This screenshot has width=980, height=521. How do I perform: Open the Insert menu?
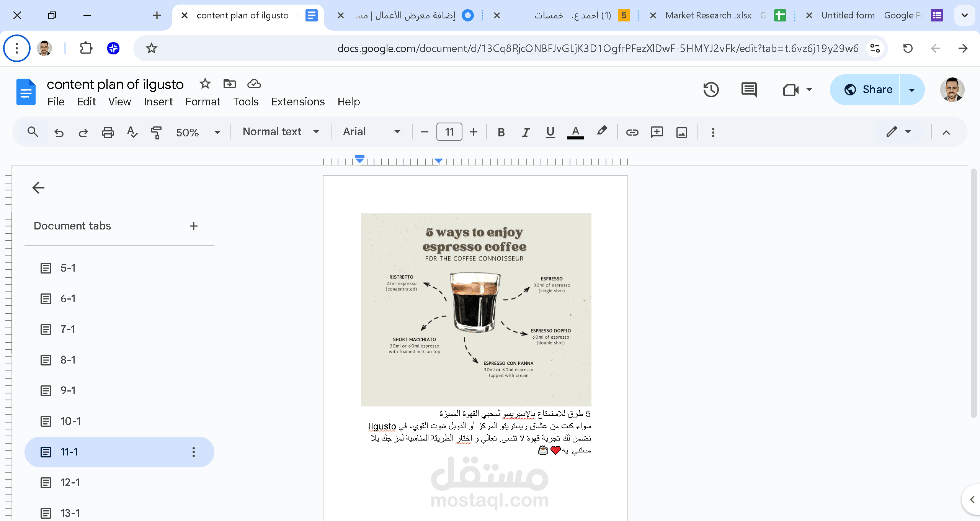[x=158, y=102]
